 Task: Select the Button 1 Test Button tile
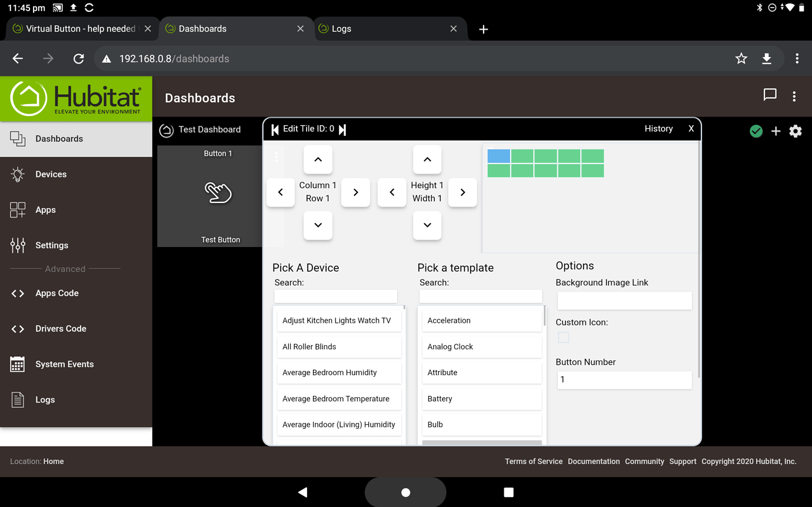click(209, 196)
